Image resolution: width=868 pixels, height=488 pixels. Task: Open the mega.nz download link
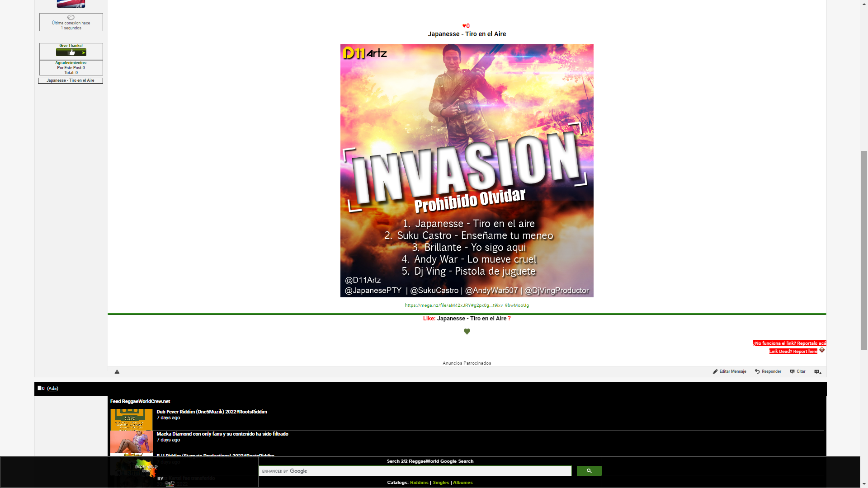click(x=467, y=305)
